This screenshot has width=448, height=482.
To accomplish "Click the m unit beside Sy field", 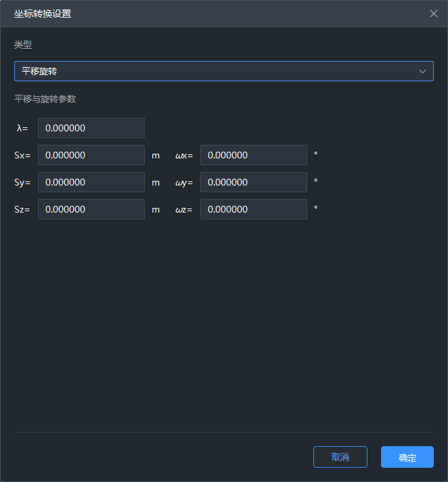I will tap(156, 182).
